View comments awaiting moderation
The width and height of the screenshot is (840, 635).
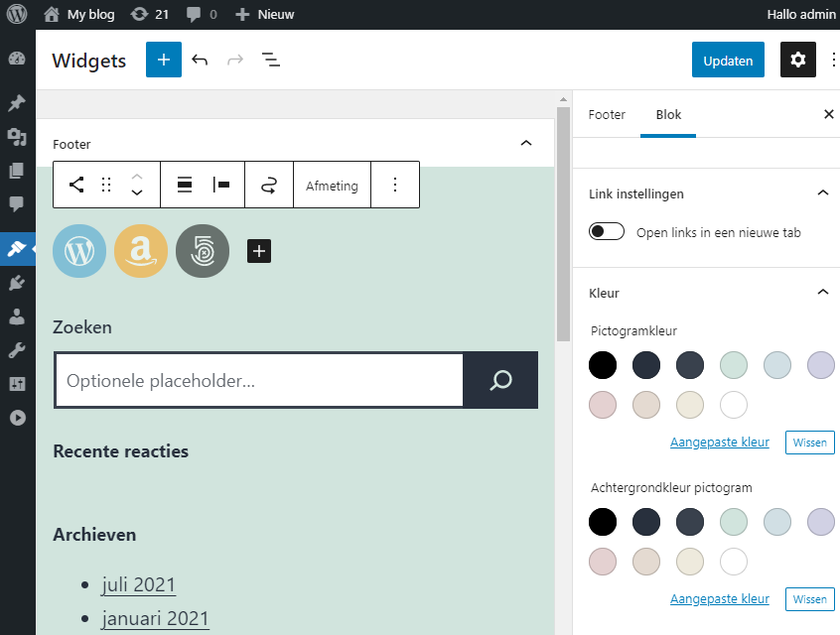pos(202,15)
